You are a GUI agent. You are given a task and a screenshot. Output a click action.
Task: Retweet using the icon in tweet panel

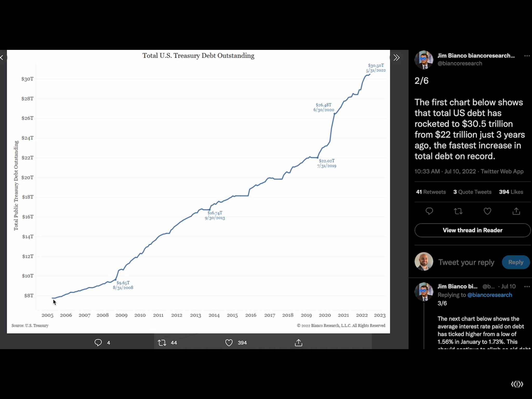(458, 211)
